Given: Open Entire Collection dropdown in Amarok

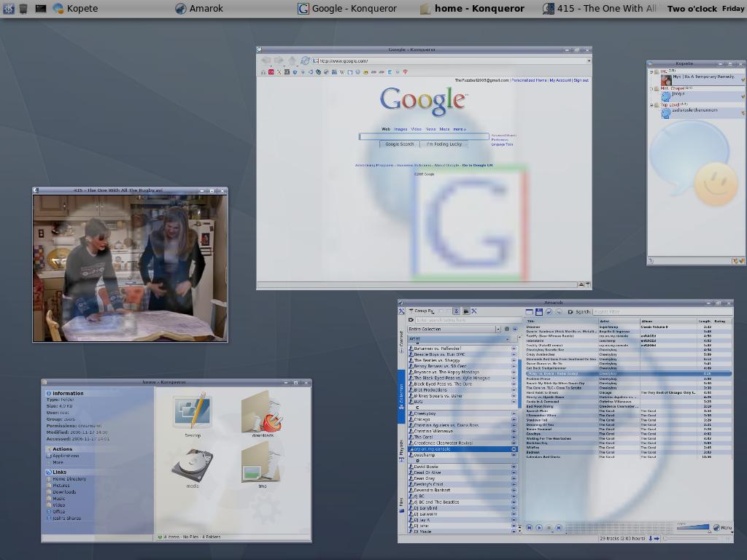Looking at the screenshot, I should pyautogui.click(x=454, y=329).
